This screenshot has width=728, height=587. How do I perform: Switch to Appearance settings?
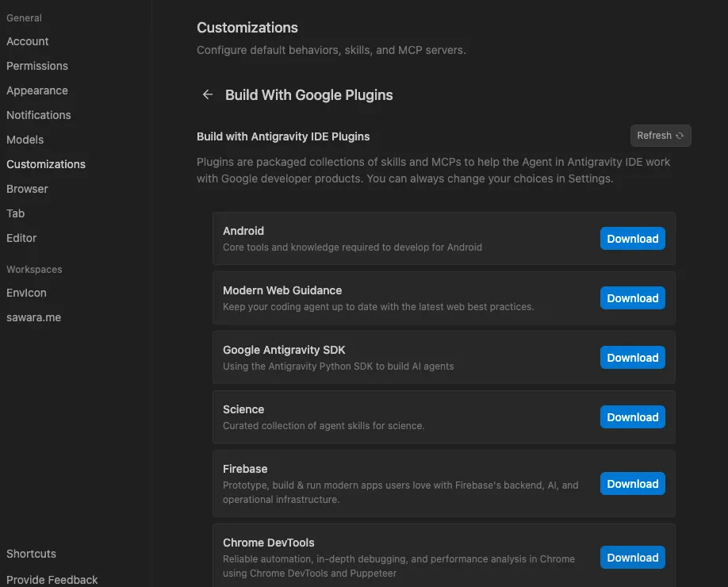(x=37, y=90)
